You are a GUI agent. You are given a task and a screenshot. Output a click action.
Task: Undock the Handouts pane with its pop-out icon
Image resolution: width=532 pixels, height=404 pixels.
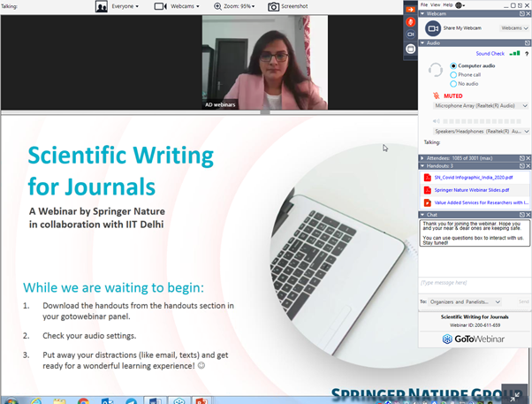[x=522, y=166]
